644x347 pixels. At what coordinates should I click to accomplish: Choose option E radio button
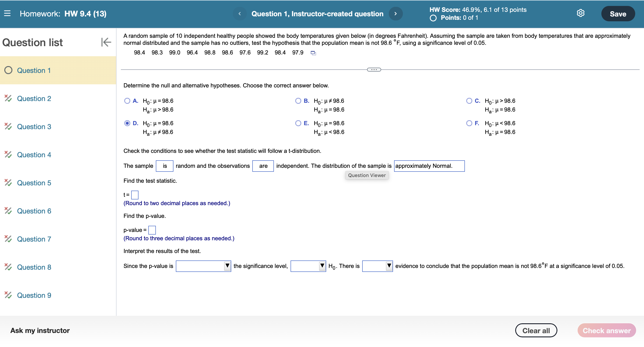(298, 123)
